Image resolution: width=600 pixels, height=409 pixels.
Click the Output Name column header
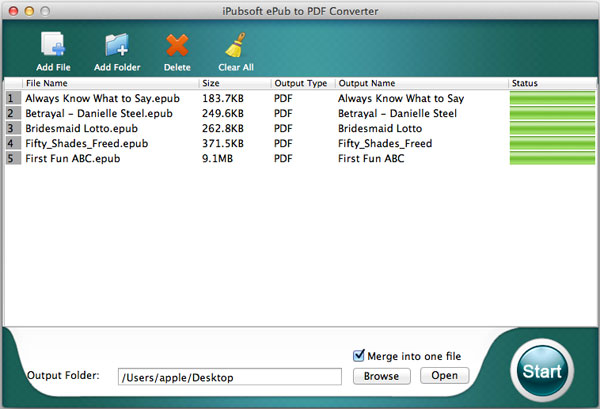420,83
